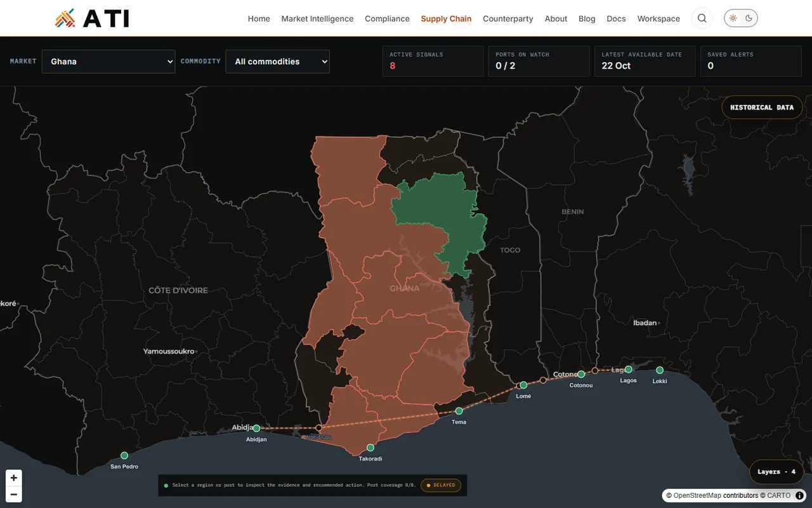Viewport: 812px width, 508px height.
Task: Select the Cotonou port marker
Action: coord(581,374)
